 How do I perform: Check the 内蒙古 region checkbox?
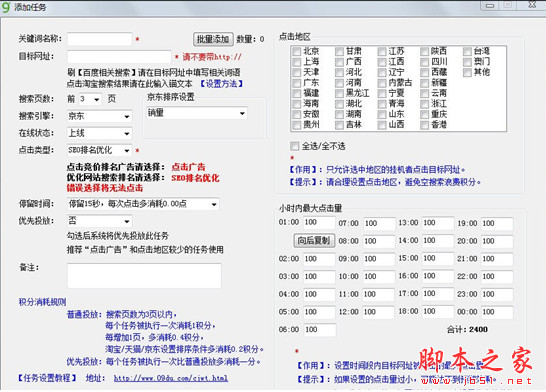click(382, 83)
